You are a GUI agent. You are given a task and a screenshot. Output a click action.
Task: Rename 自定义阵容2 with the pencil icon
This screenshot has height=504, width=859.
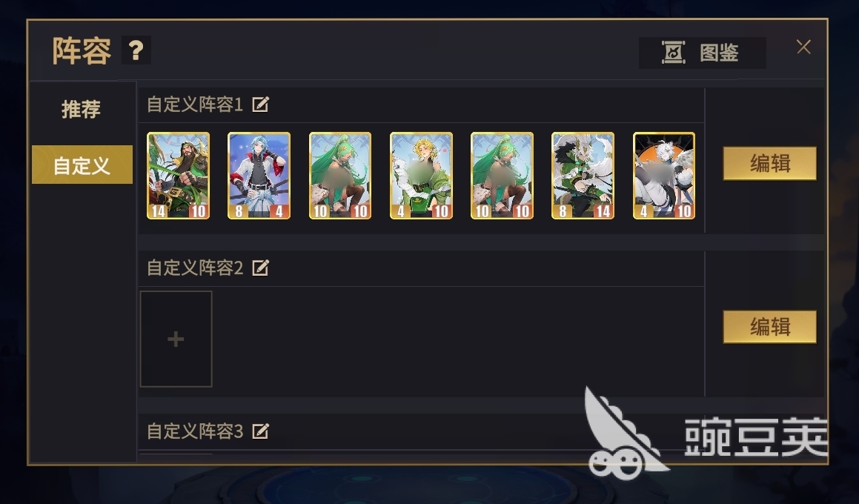(x=260, y=268)
